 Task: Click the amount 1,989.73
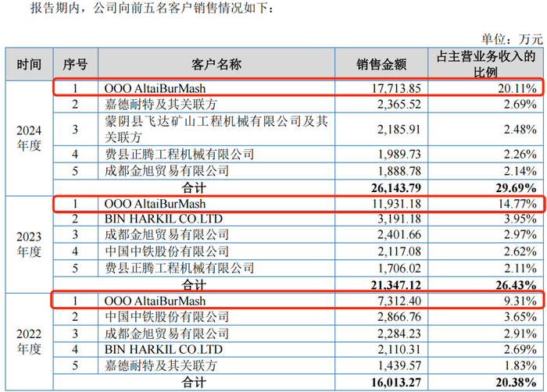(400, 154)
